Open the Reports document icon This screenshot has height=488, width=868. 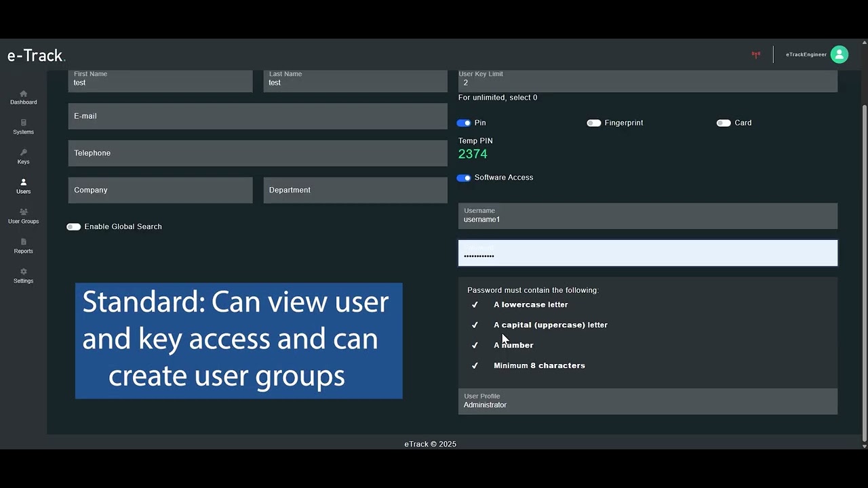[23, 242]
